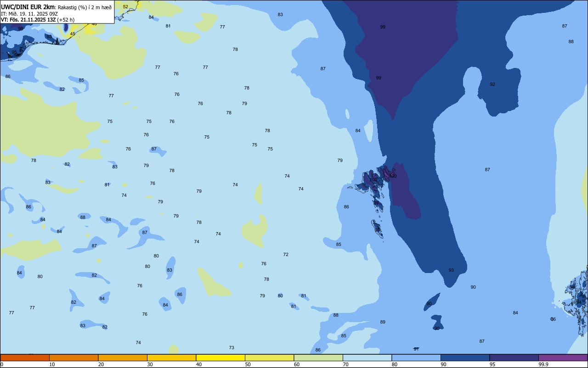Click the '99.9' legend tick label
The width and height of the screenshot is (588, 368).
(x=544, y=364)
